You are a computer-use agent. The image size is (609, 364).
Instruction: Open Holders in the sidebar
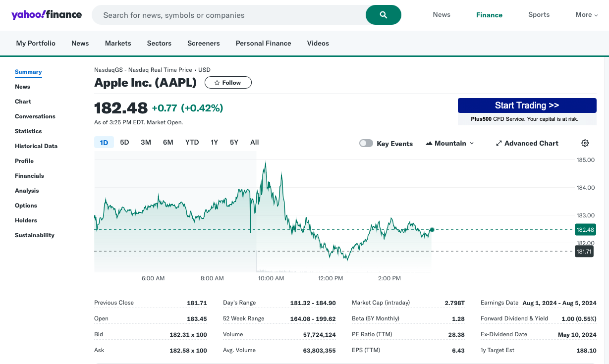coord(26,220)
